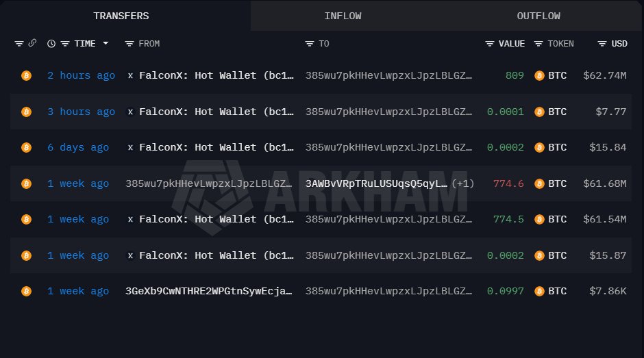Open the TO column filter
Image resolution: width=644 pixels, height=358 pixels.
pos(309,44)
